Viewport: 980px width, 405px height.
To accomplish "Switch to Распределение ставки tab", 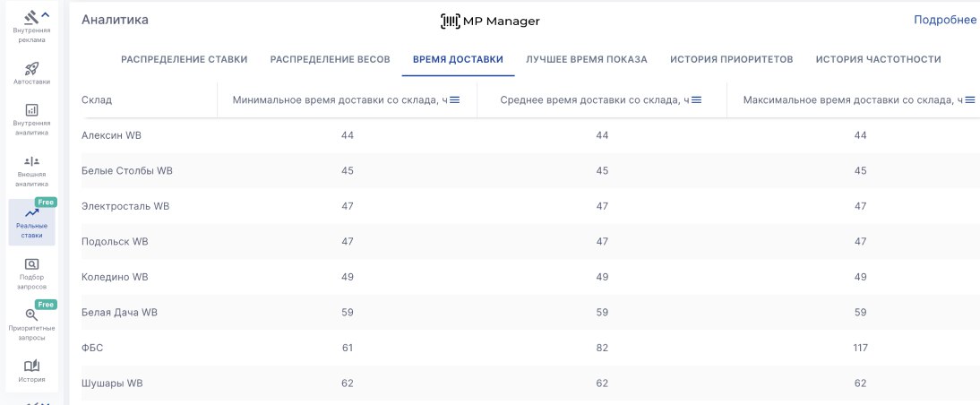I will pos(184,59).
